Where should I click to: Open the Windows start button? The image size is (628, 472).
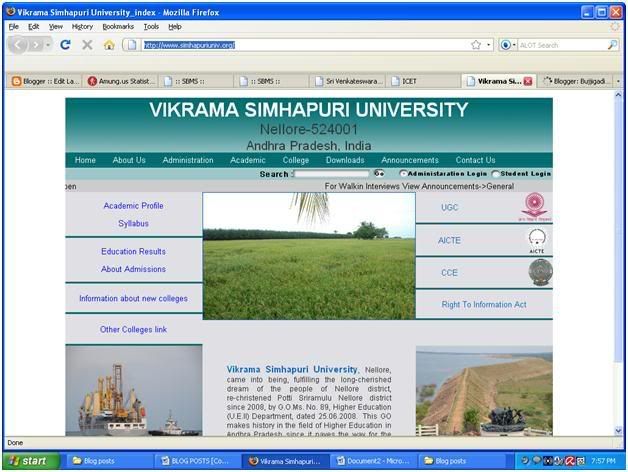[x=31, y=461]
